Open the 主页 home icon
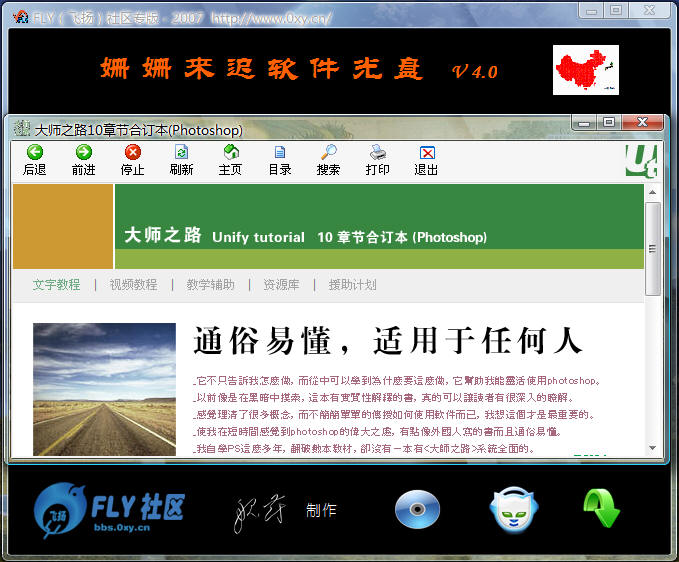 coord(230,160)
